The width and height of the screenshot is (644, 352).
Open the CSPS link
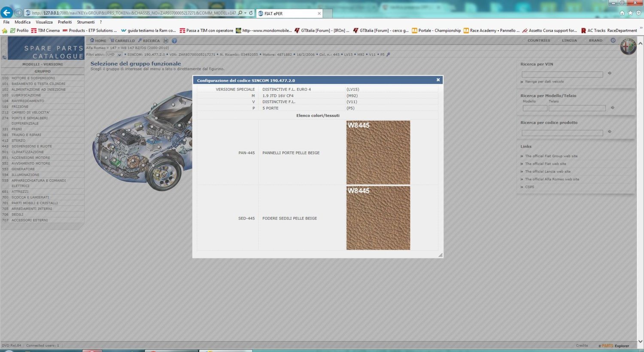[x=530, y=187]
